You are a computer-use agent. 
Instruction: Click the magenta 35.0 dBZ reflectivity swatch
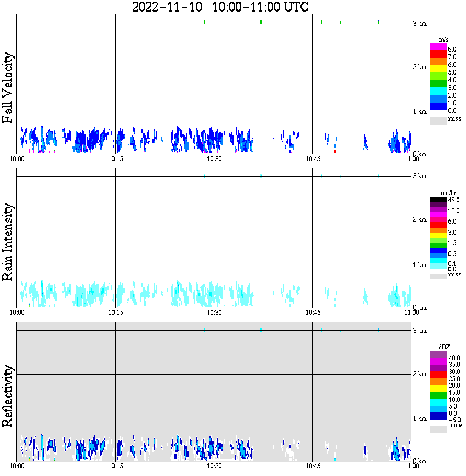438,361
